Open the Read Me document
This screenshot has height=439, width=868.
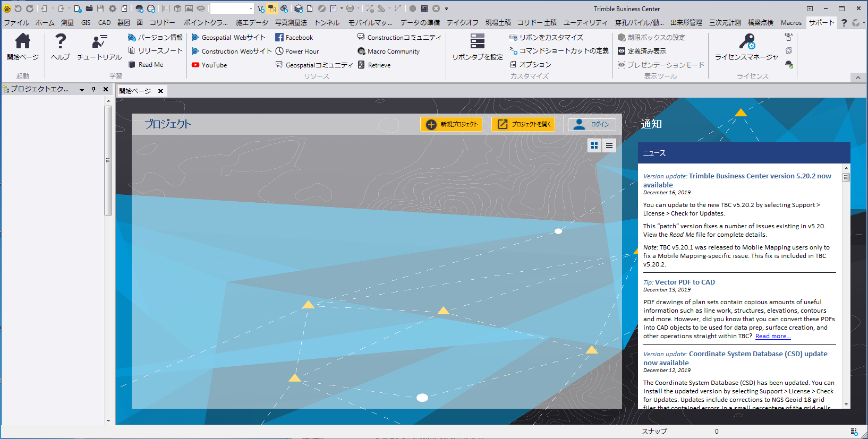(x=146, y=65)
